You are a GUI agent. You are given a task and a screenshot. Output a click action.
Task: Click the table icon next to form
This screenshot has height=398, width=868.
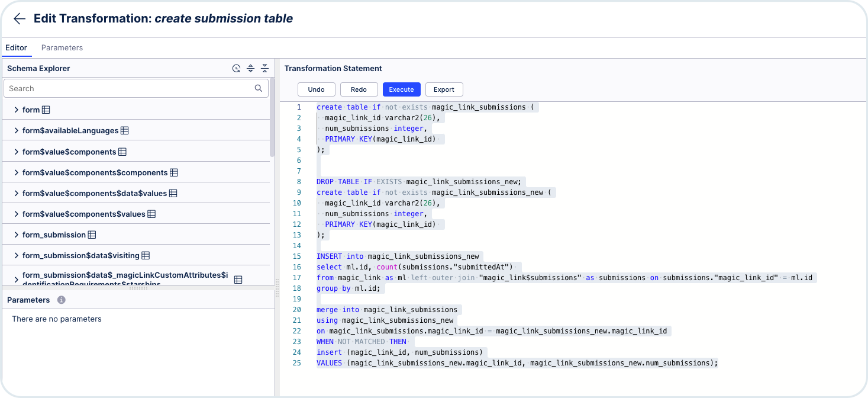(x=46, y=110)
